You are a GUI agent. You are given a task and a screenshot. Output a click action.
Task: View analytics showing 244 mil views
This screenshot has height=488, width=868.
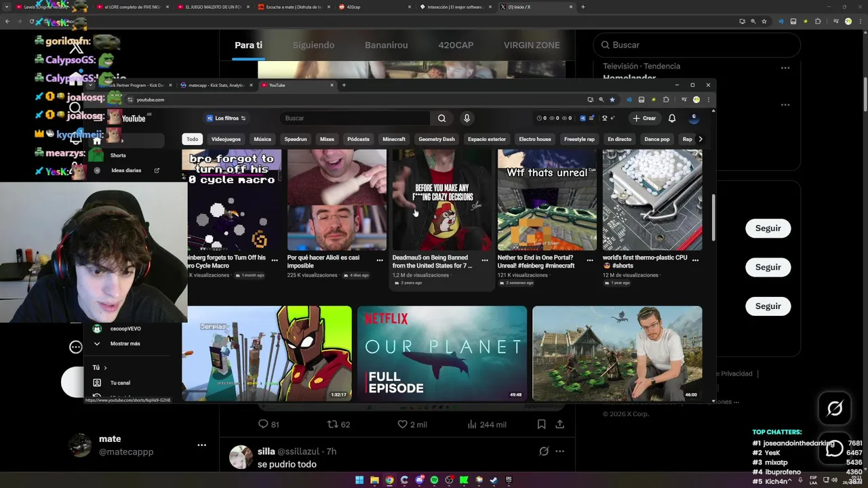tap(487, 424)
